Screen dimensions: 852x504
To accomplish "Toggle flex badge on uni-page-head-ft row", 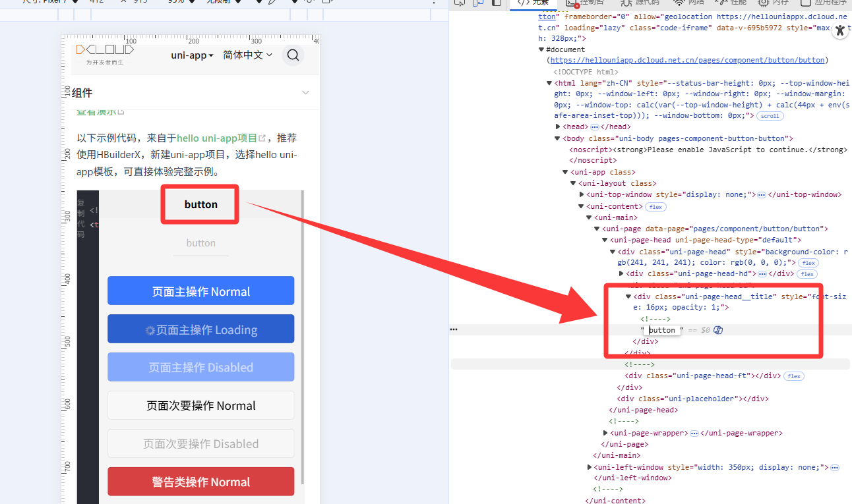I will tap(794, 376).
